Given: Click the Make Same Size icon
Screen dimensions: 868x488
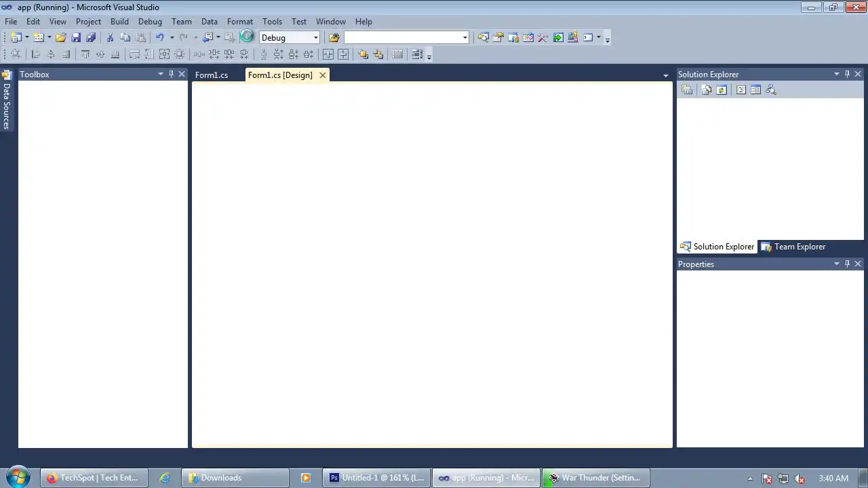Looking at the screenshot, I should 164,54.
